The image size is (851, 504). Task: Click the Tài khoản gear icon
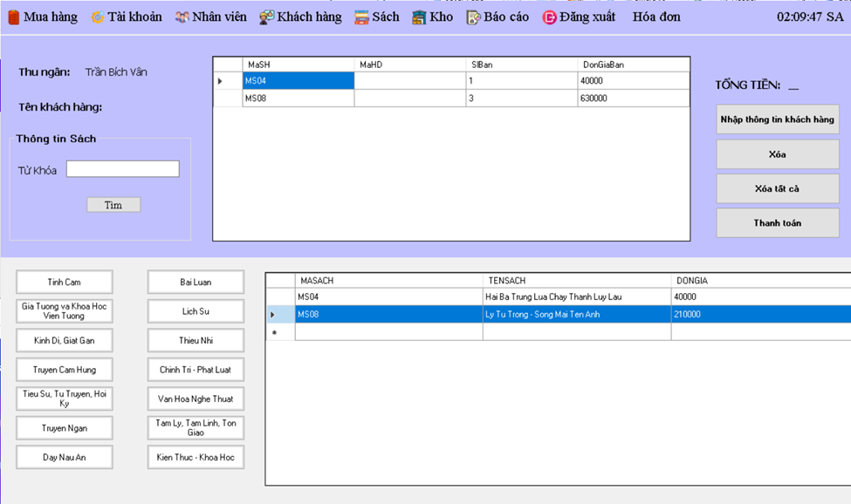97,17
